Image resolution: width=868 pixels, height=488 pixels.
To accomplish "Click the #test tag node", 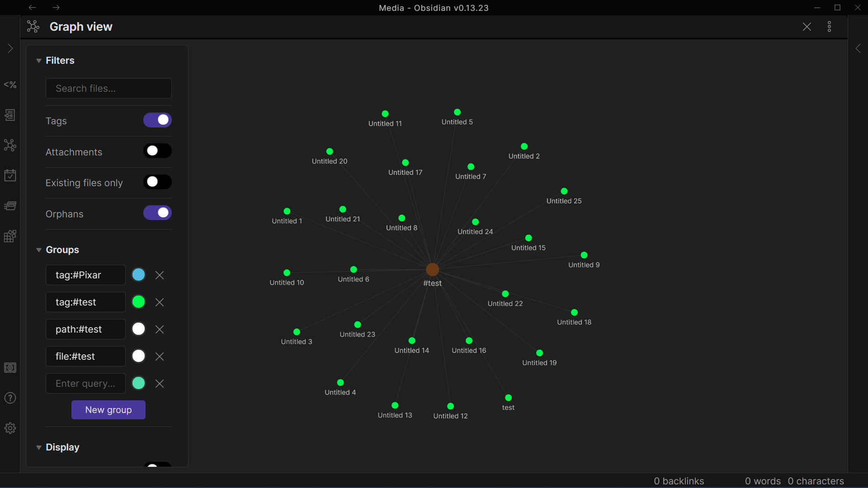I will (x=432, y=270).
